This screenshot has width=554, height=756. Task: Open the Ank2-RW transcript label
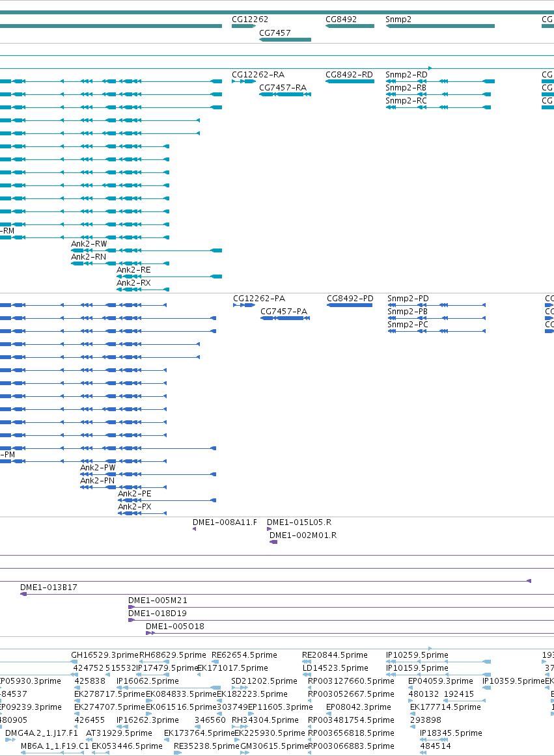(89, 244)
